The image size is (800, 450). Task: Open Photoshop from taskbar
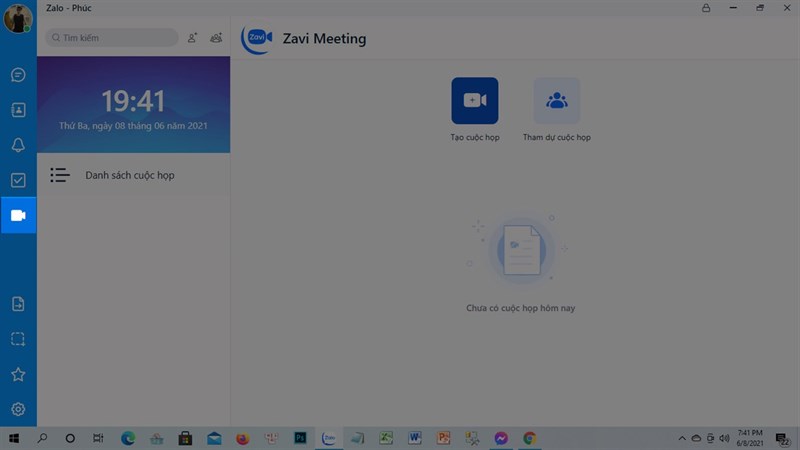[x=300, y=438]
